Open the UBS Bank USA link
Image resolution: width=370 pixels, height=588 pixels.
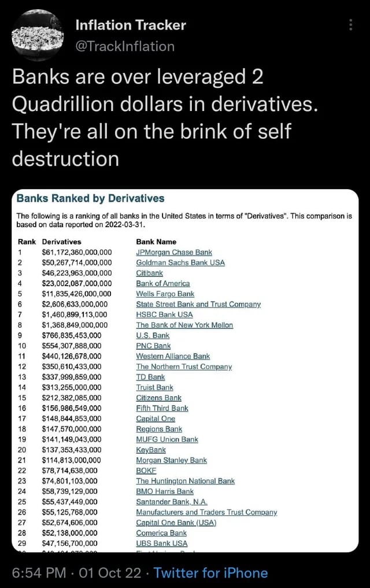click(161, 543)
